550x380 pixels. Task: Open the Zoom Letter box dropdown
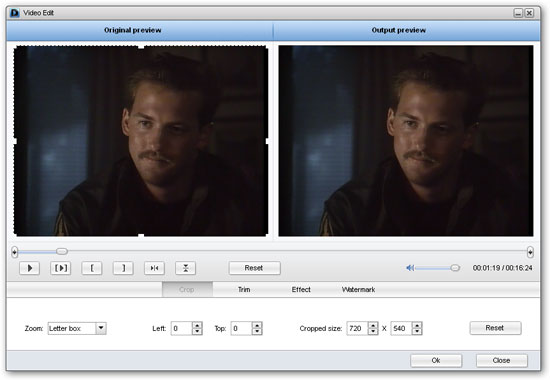click(101, 328)
